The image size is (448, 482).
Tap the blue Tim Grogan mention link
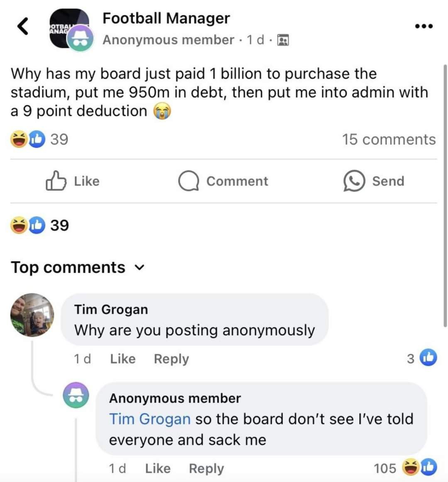coord(150,419)
